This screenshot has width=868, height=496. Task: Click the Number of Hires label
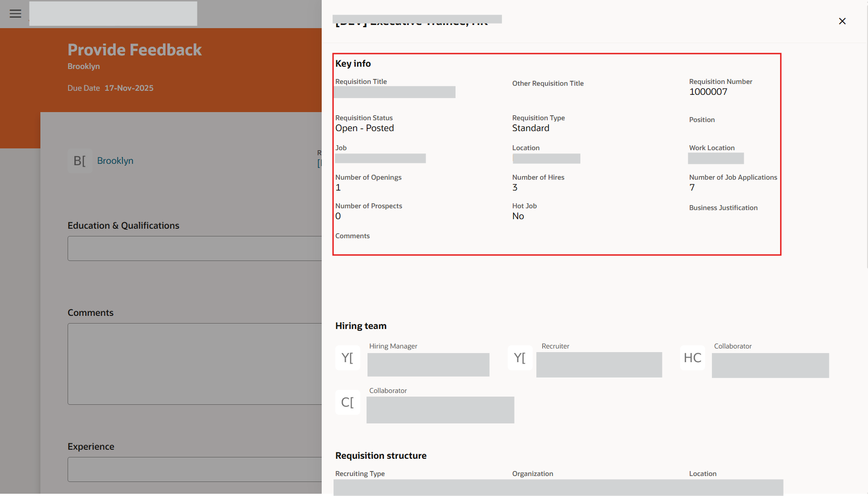538,177
